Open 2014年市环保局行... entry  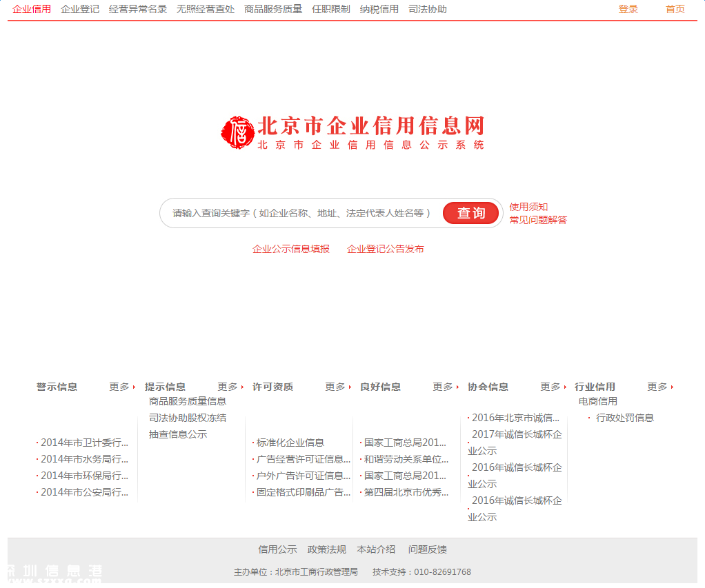click(x=85, y=476)
